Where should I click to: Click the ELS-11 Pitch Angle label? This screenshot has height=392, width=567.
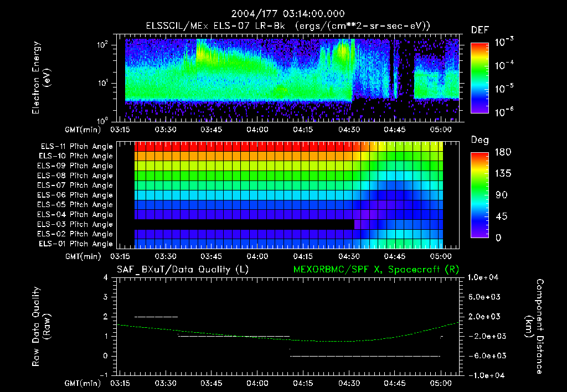tap(76, 147)
